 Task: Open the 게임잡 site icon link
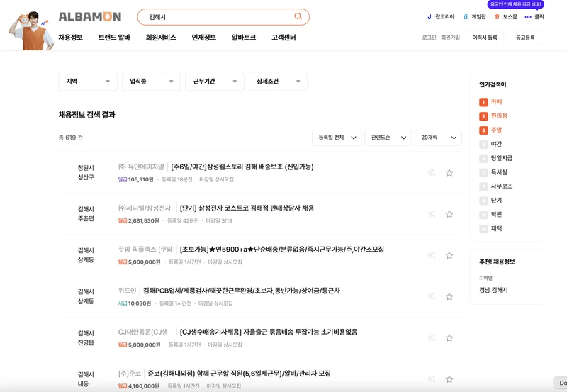(474, 16)
